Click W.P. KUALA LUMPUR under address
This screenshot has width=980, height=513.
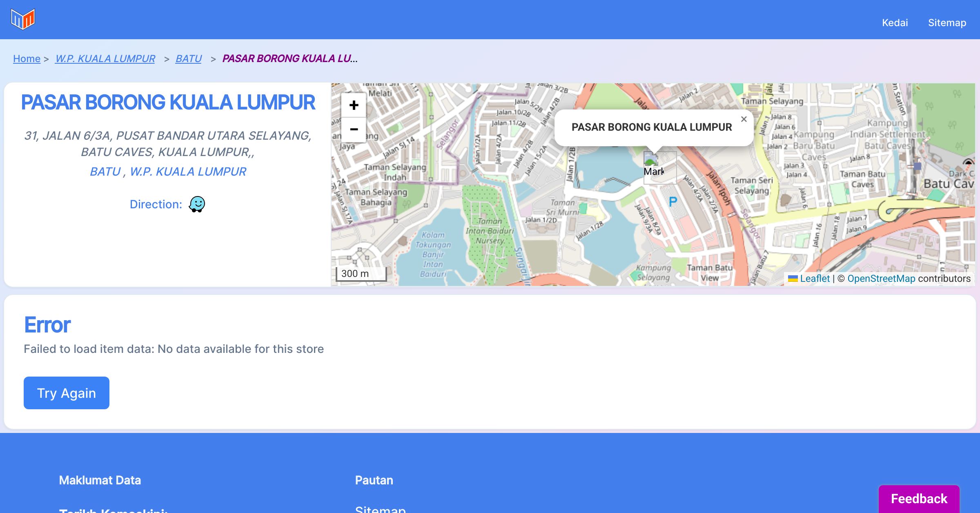(188, 172)
